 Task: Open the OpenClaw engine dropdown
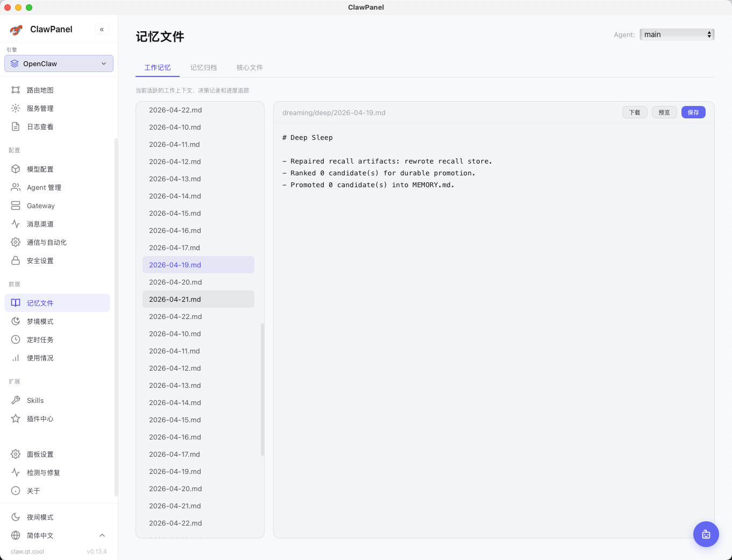tap(59, 63)
